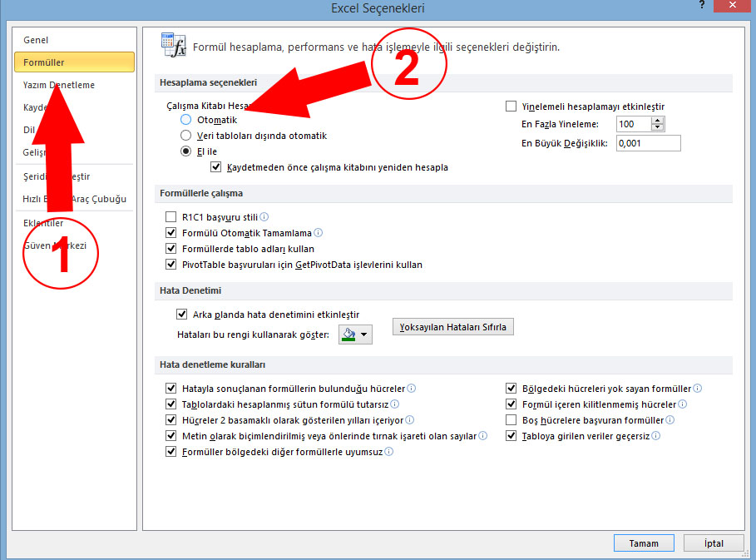Open info tooltip for R1C1 başvuru stili

[x=264, y=217]
